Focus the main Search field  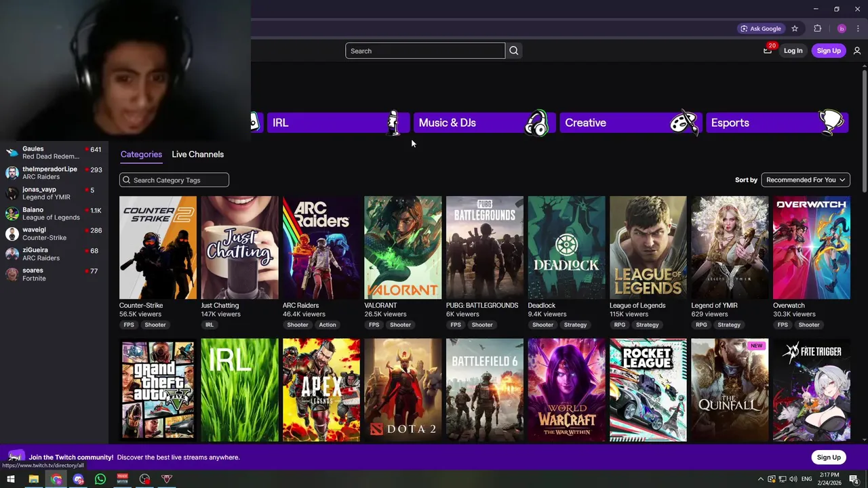click(x=425, y=51)
